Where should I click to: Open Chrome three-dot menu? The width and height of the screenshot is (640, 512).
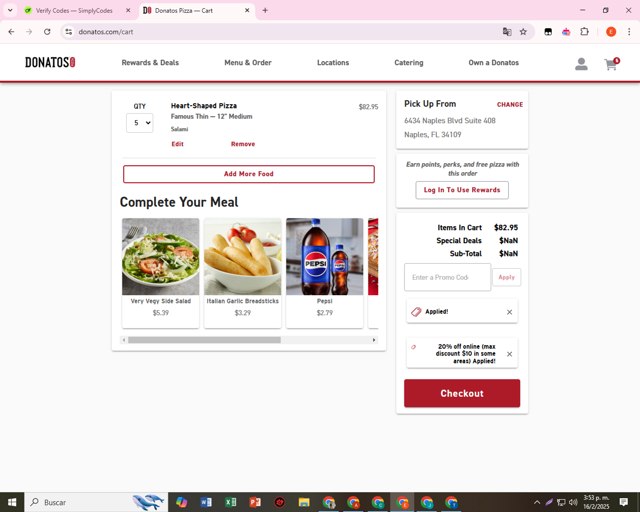coord(629,32)
